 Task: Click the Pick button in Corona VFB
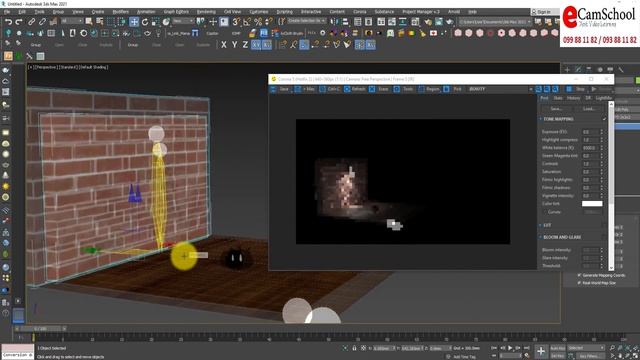[x=453, y=89]
